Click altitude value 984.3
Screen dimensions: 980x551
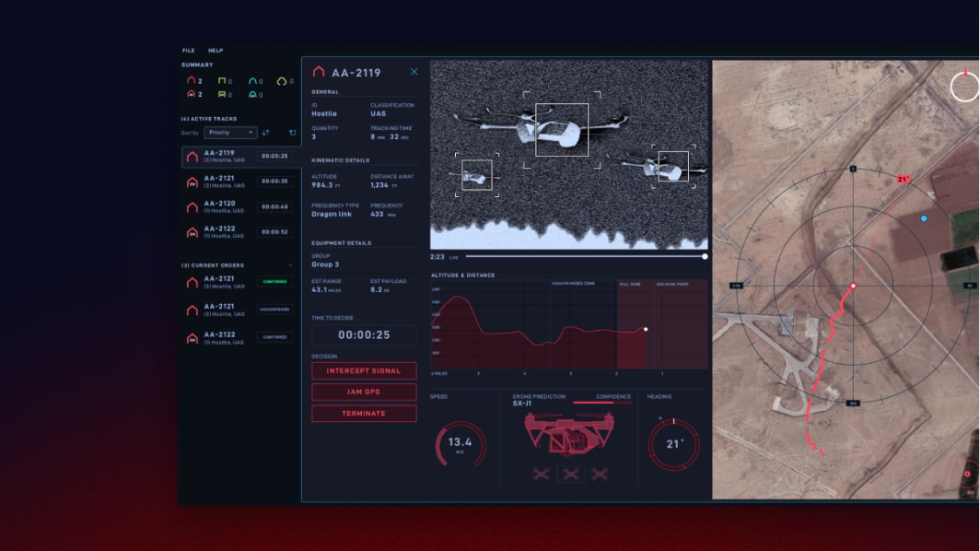click(322, 185)
